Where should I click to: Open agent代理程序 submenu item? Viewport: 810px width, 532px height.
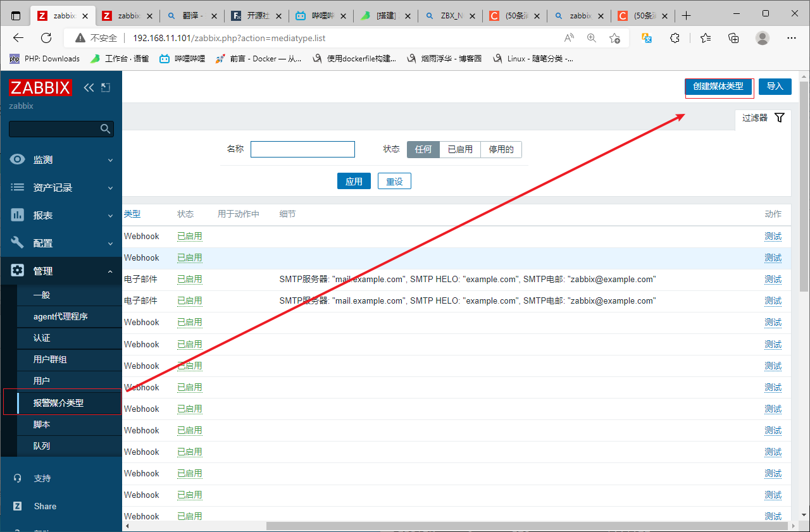(61, 316)
